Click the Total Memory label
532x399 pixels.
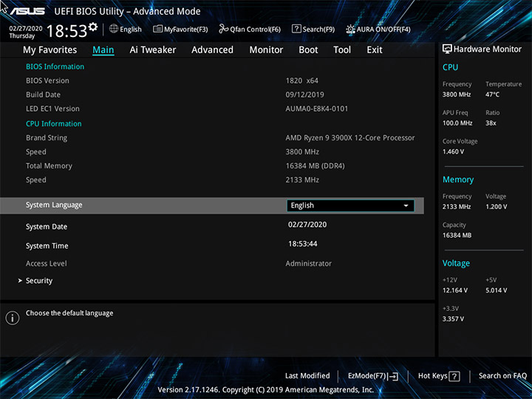[50, 166]
